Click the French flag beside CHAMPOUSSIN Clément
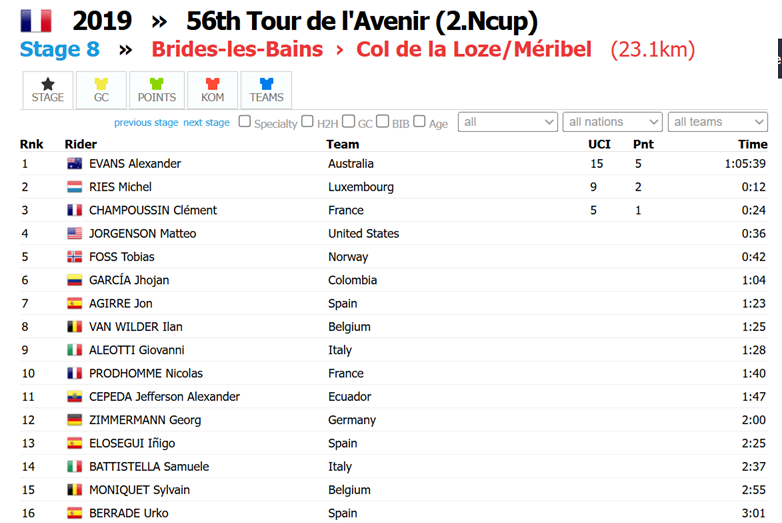Image resolution: width=782 pixels, height=523 pixels. point(74,210)
